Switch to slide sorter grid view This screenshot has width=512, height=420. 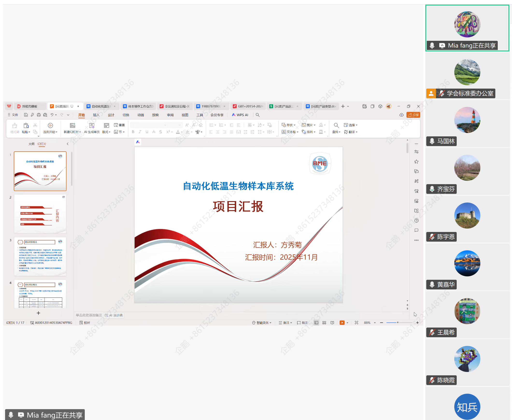click(x=324, y=322)
